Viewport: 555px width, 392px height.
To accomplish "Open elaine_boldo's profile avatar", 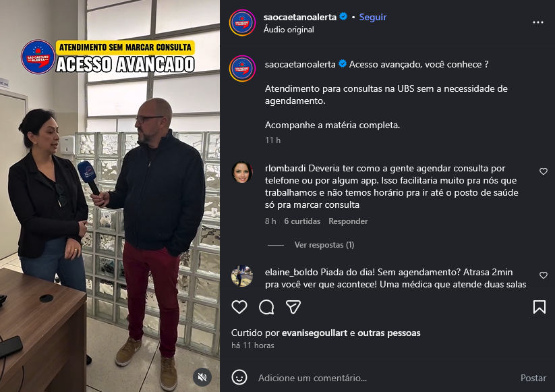I will tap(242, 276).
